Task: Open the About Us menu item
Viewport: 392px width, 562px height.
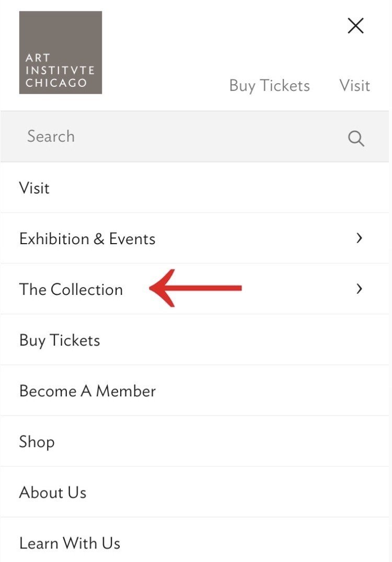Action: [194, 492]
